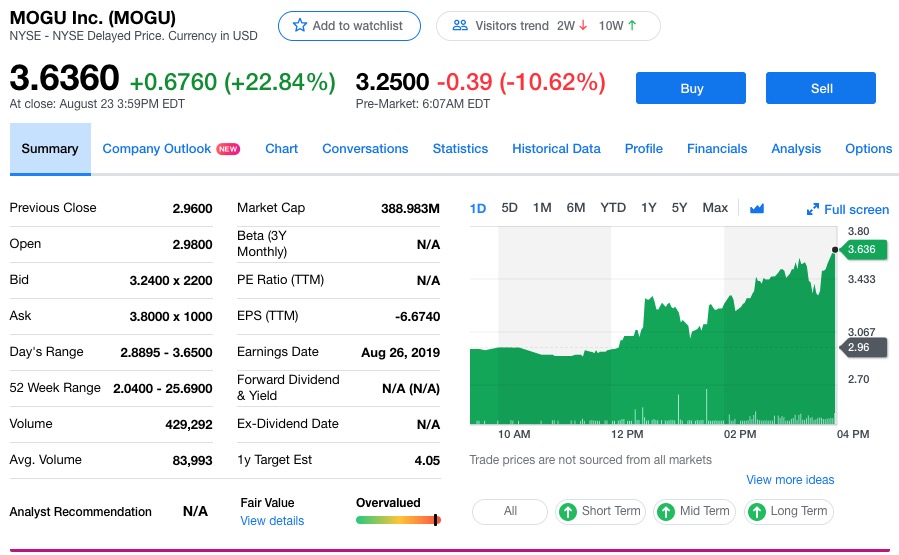Click the Open value 2.9800
Screen dimensions: 899x555
tap(193, 245)
